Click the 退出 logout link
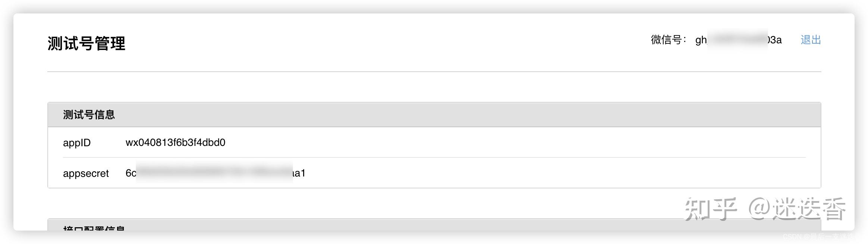This screenshot has height=244, width=868. pos(811,40)
